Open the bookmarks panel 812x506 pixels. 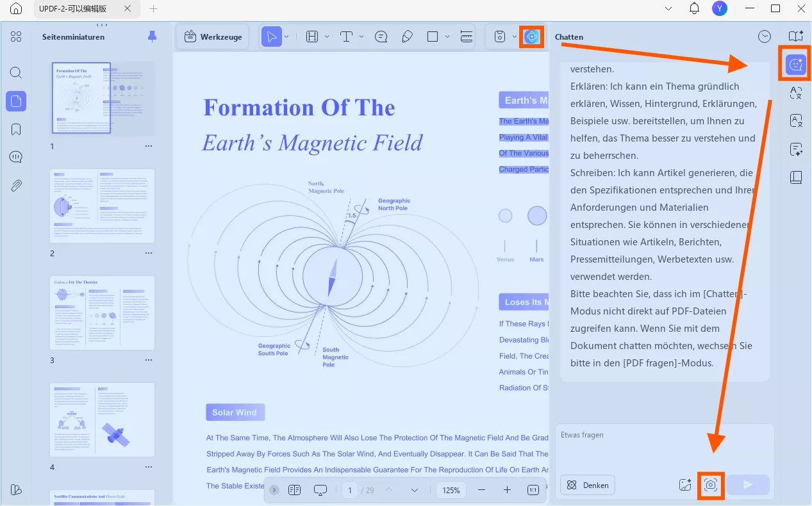[16, 129]
